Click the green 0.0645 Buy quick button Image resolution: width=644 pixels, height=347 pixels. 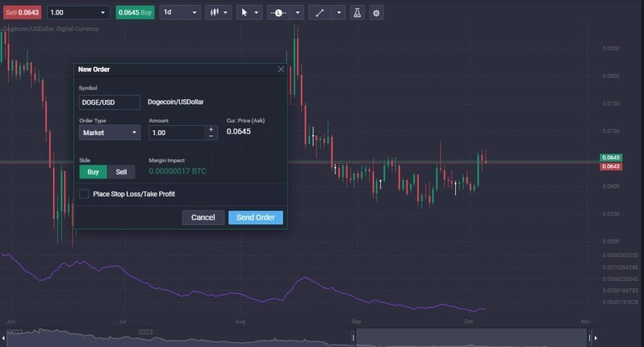tap(135, 13)
